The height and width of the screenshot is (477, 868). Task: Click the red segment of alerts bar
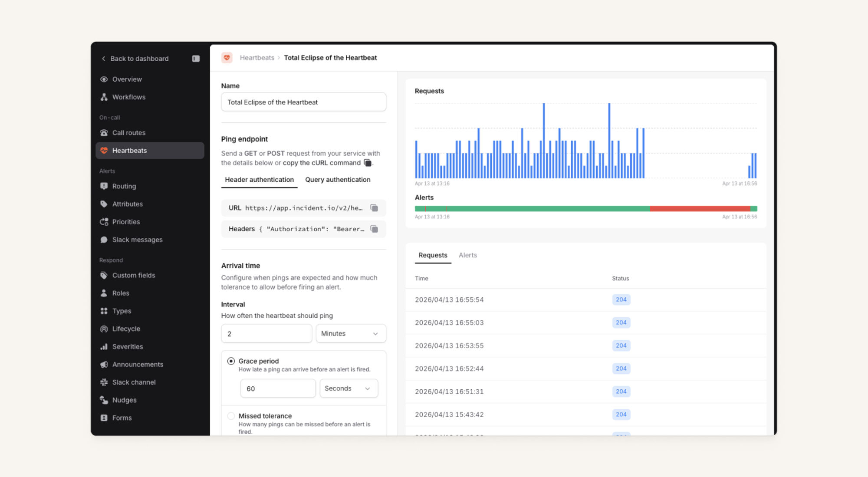[x=699, y=209]
